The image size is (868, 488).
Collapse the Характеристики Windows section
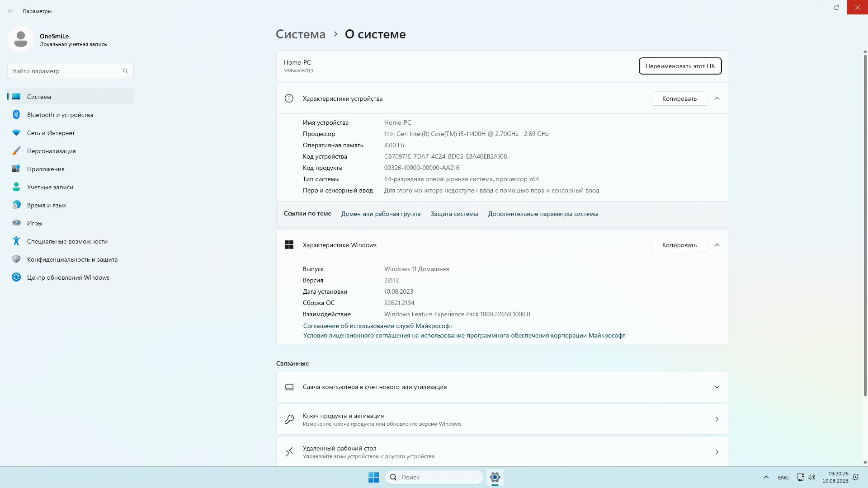(717, 245)
